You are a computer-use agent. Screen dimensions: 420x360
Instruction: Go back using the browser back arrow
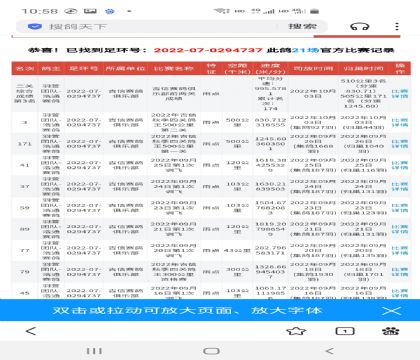point(31,331)
